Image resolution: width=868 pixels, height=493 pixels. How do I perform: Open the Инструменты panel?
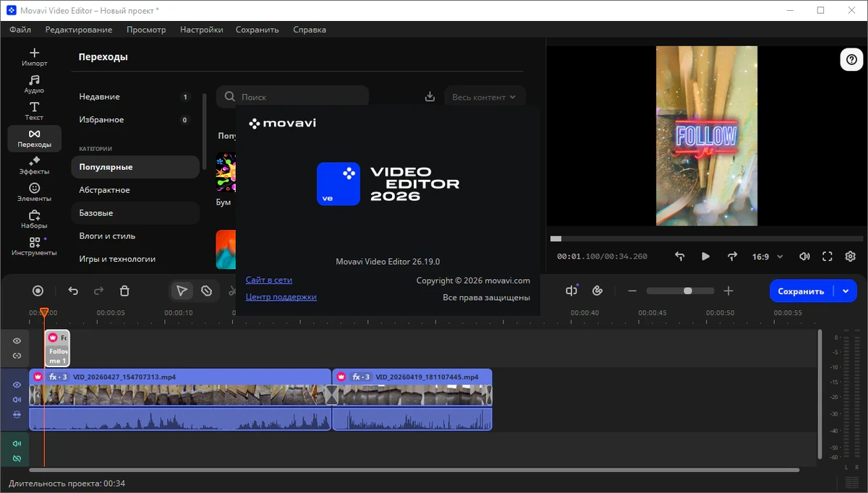(34, 246)
